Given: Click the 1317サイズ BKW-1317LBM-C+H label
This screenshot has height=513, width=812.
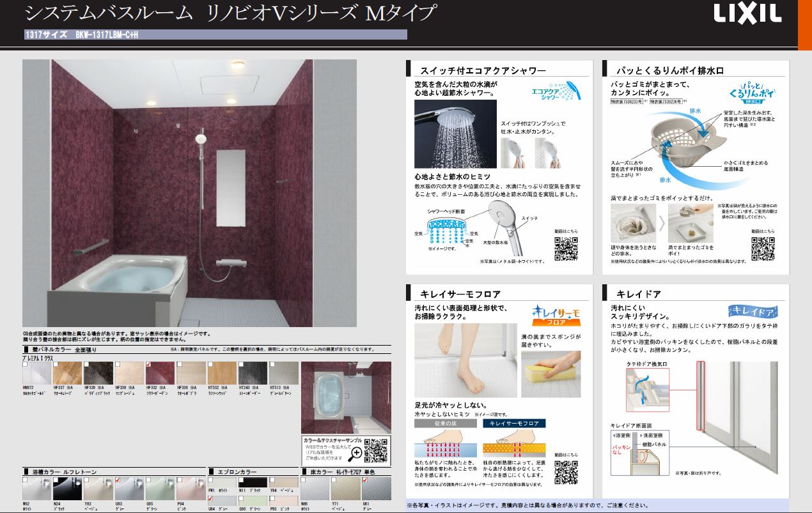Looking at the screenshot, I should [x=81, y=34].
